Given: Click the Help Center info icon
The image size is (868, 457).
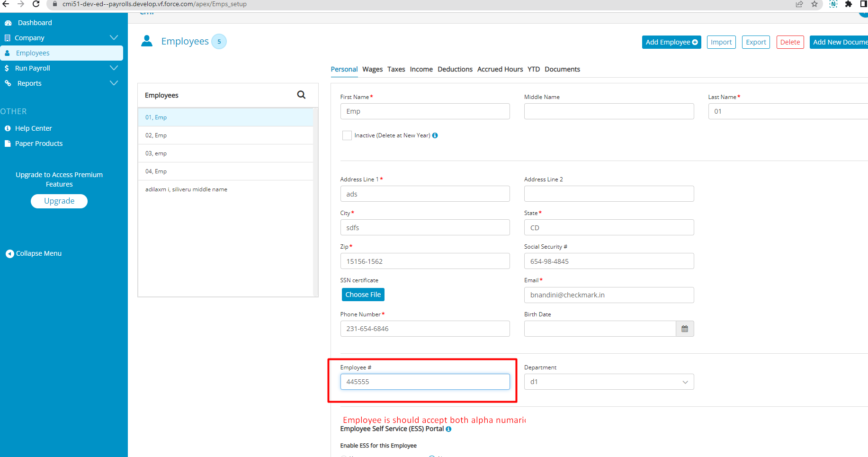Looking at the screenshot, I should [8, 128].
